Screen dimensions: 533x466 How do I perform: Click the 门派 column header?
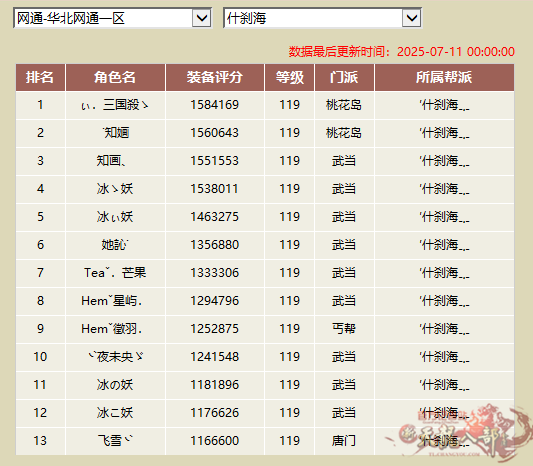344,77
